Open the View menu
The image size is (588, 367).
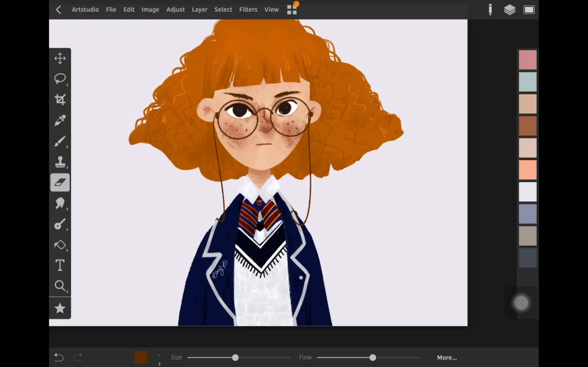pyautogui.click(x=271, y=10)
